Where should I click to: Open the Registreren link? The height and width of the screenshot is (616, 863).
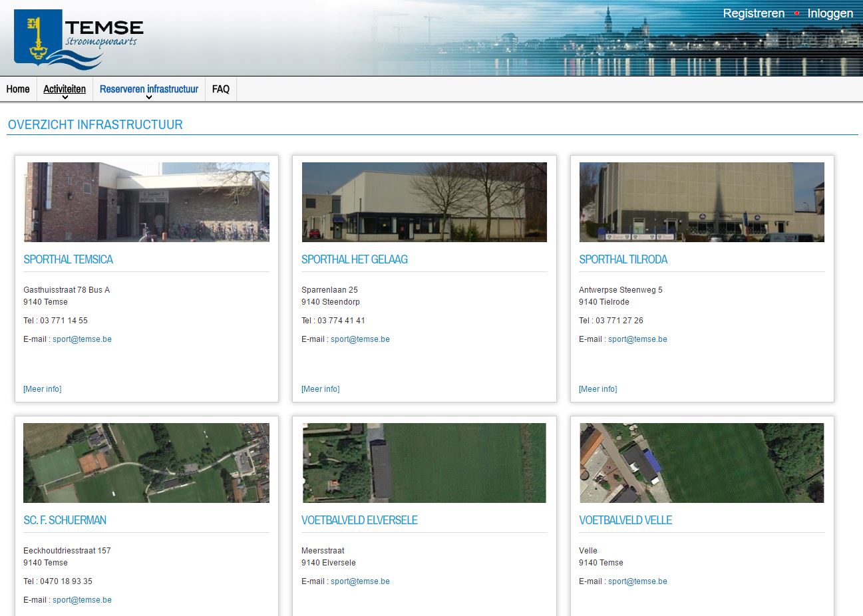[753, 13]
